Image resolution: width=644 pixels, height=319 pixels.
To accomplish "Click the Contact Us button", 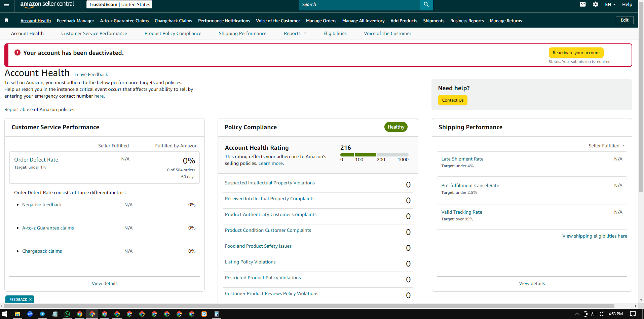I will (453, 100).
